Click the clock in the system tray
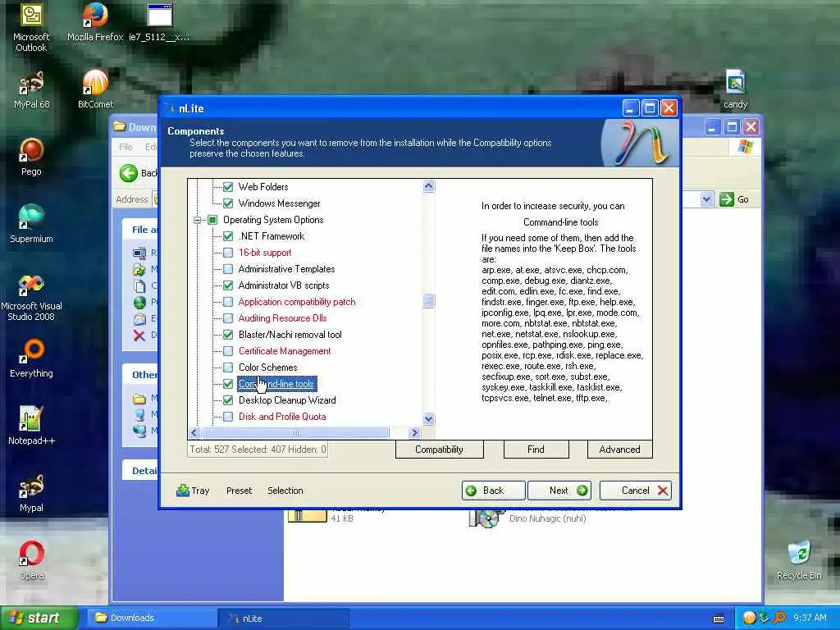This screenshot has width=840, height=630. pyautogui.click(x=810, y=619)
